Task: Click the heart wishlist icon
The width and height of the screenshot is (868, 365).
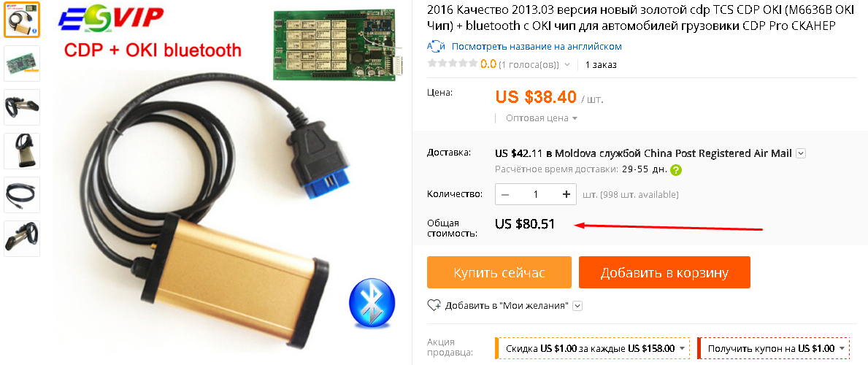Action: [x=434, y=305]
